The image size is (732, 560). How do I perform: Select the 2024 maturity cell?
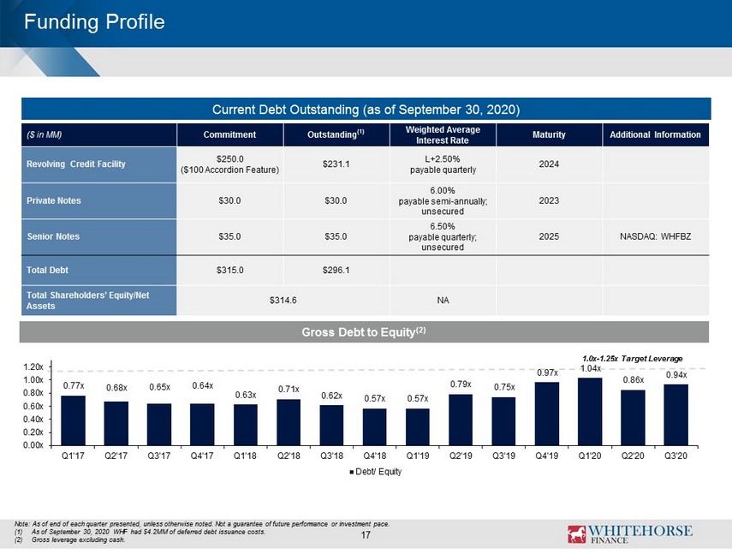click(549, 164)
